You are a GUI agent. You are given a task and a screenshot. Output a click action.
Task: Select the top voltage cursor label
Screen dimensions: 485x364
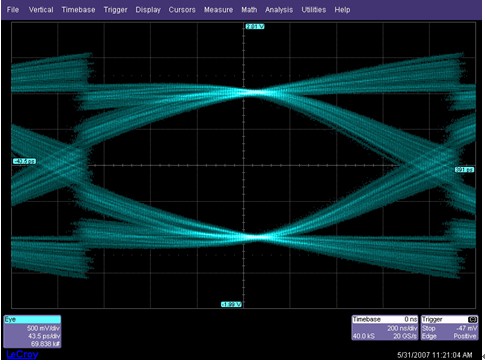pos(255,26)
